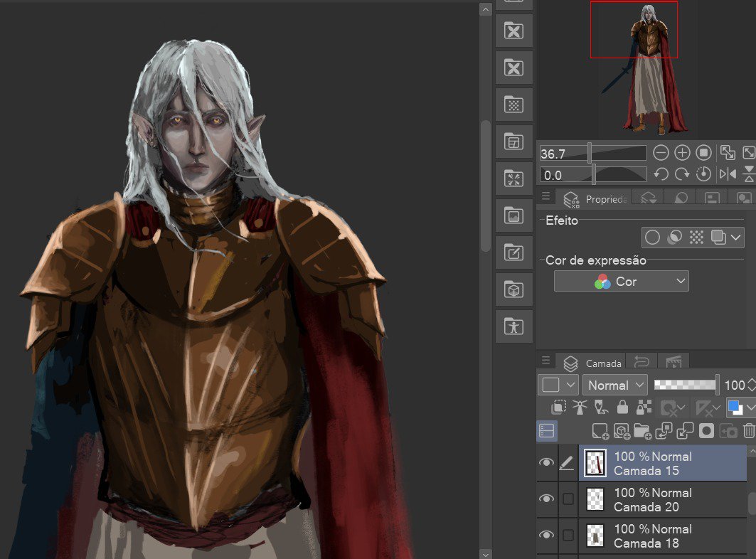The image size is (756, 559).
Task: Open the frame layout material folder
Action: (514, 142)
